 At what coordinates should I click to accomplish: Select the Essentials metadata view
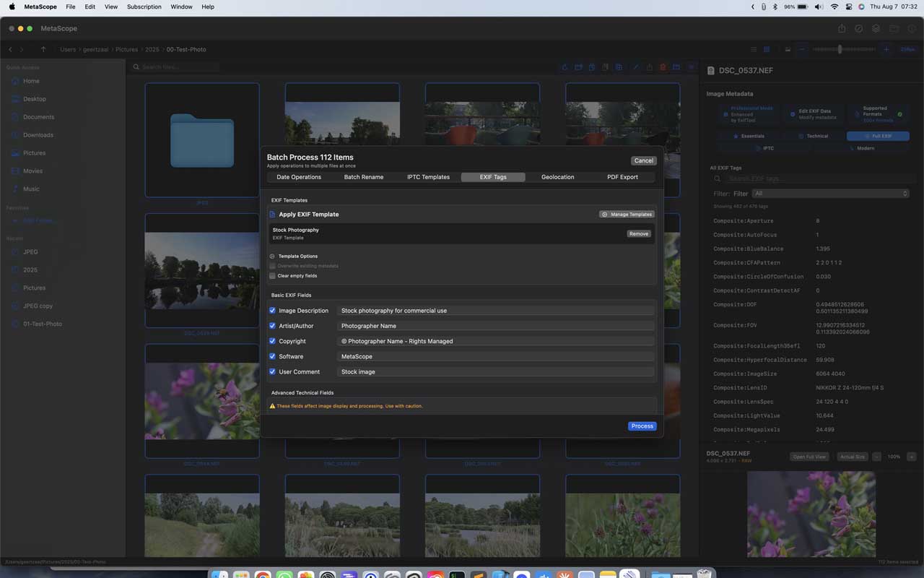[x=749, y=136]
